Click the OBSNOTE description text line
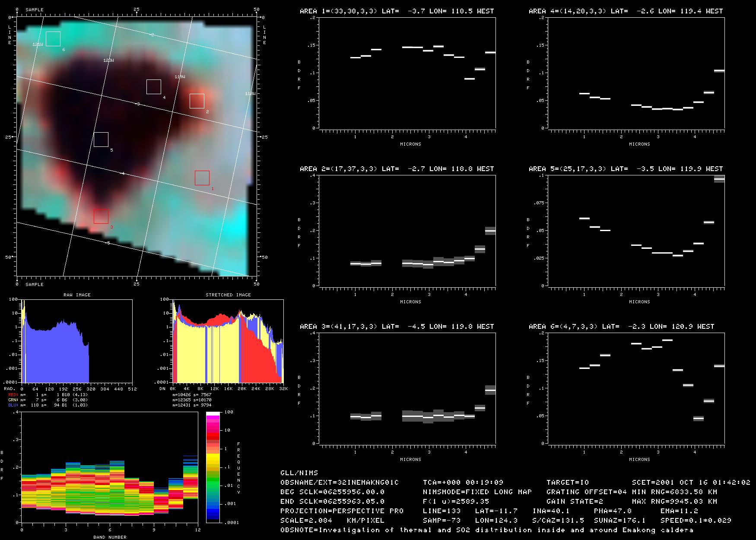This screenshot has height=540, width=756. pyautogui.click(x=486, y=530)
